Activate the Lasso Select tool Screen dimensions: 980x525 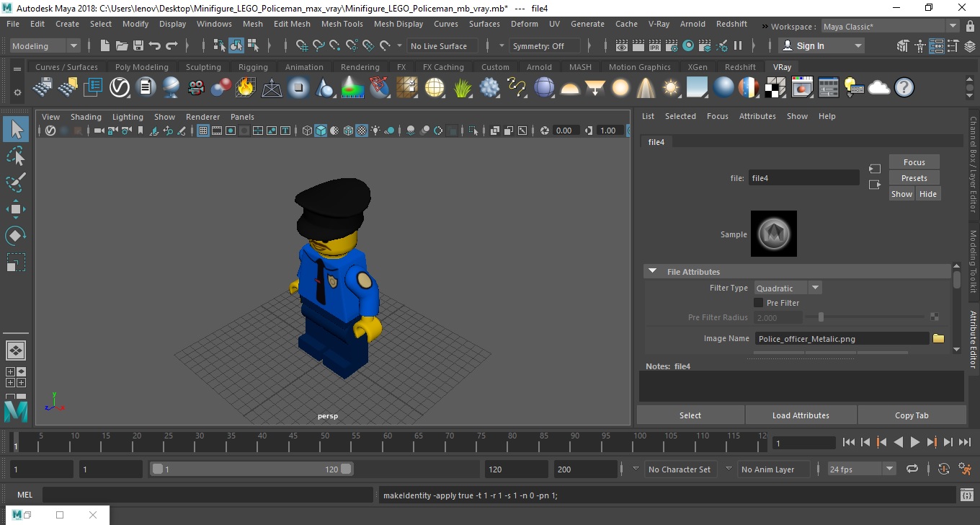16,156
